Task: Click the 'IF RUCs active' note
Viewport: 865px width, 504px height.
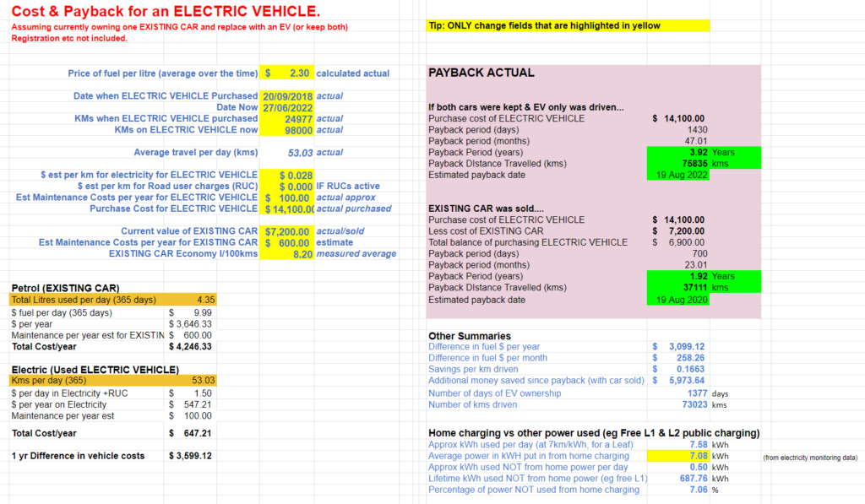Action: (347, 187)
